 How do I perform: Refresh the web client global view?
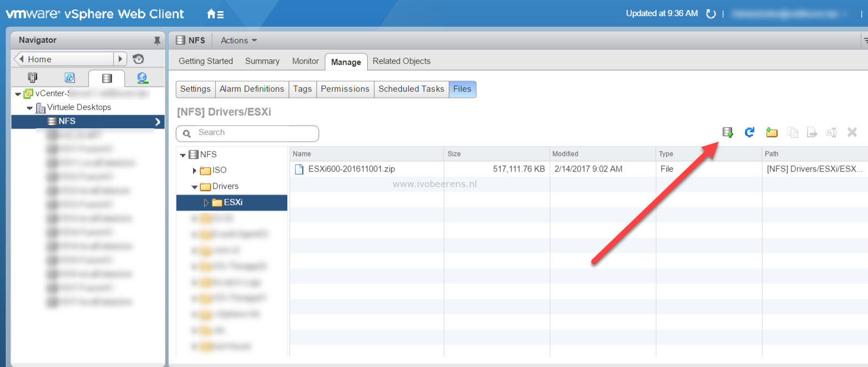coord(710,14)
